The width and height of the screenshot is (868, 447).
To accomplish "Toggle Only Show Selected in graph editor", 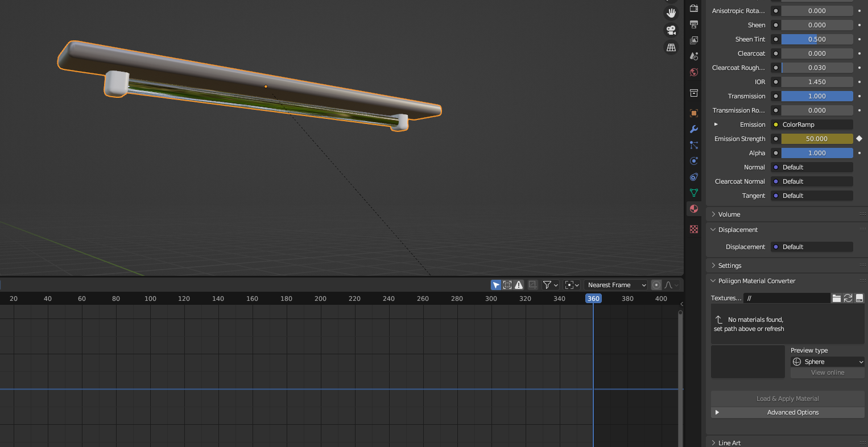I will click(x=496, y=285).
